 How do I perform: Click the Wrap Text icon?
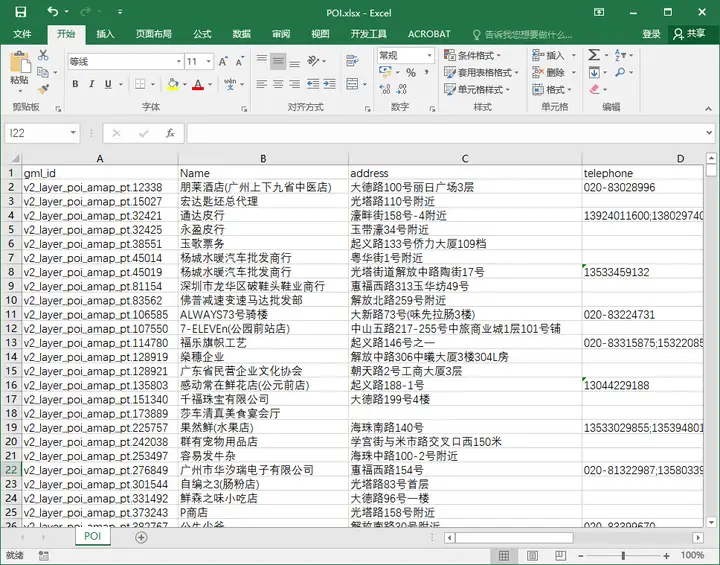coord(352,60)
